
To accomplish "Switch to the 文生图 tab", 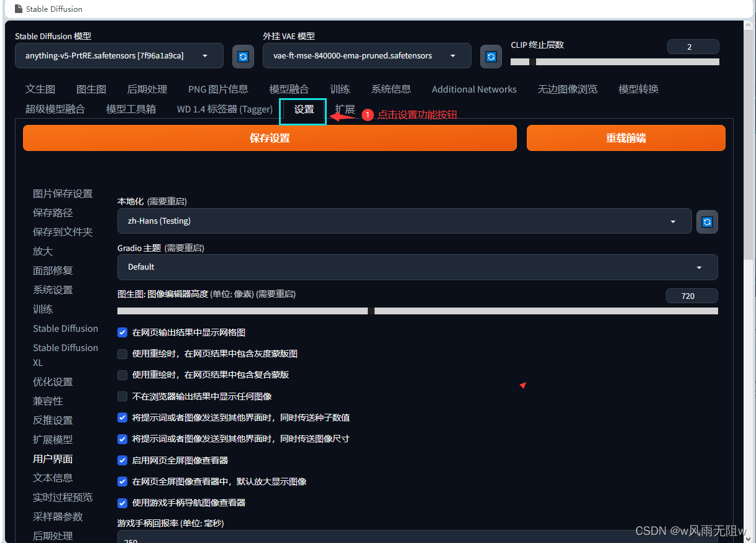I will click(40, 89).
